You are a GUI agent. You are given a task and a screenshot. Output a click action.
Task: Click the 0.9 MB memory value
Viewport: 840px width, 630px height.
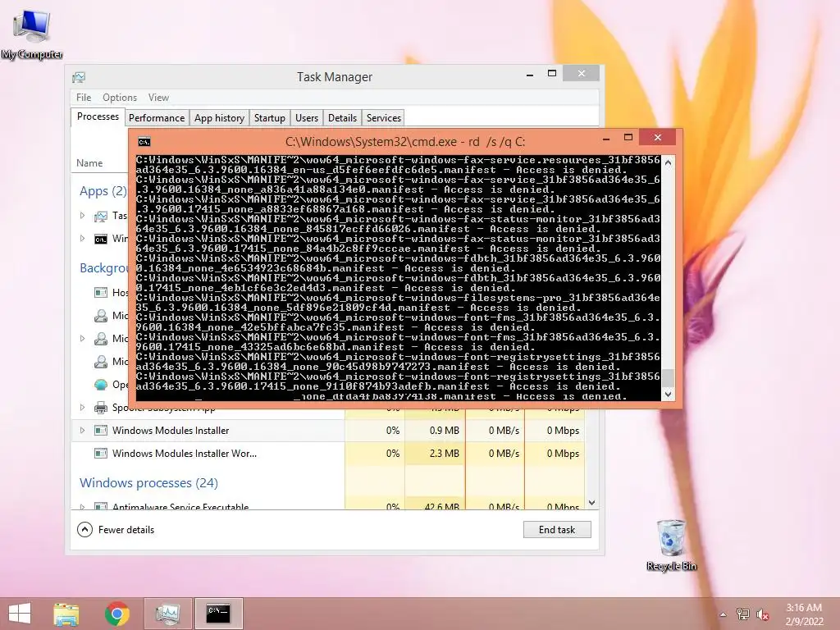(444, 430)
